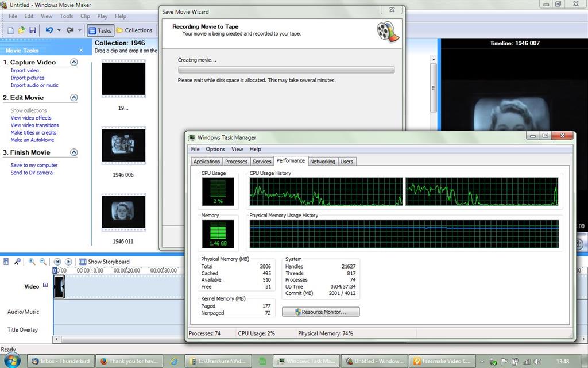This screenshot has height=368, width=588.
Task: Open View video transitions link
Action: tap(34, 125)
